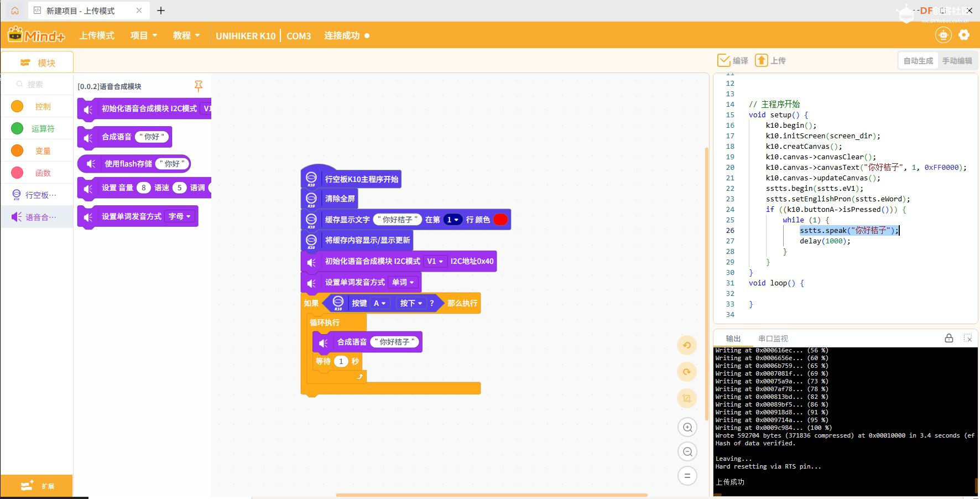Click the screenshot crop icon on canvas
This screenshot has width=980, height=499.
coord(687,398)
